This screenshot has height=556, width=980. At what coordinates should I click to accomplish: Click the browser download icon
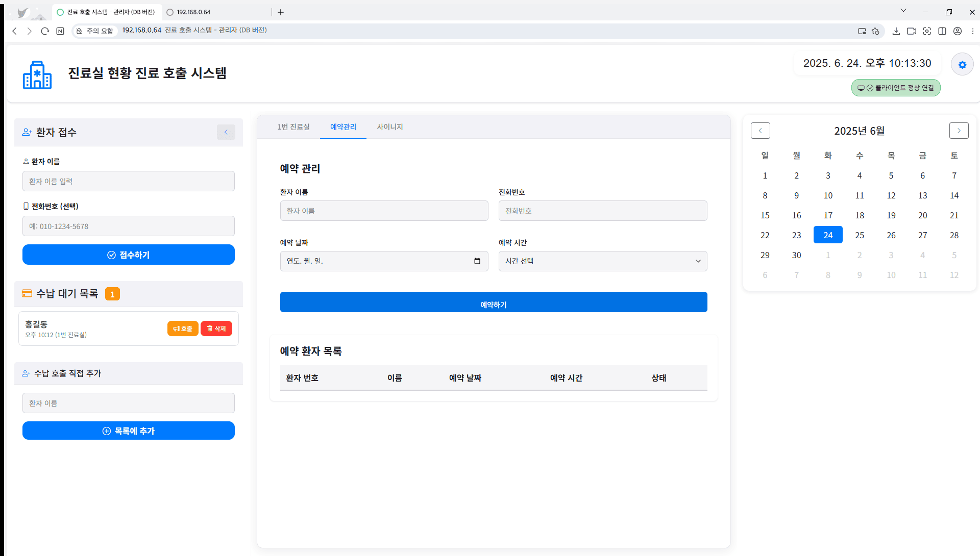click(896, 31)
